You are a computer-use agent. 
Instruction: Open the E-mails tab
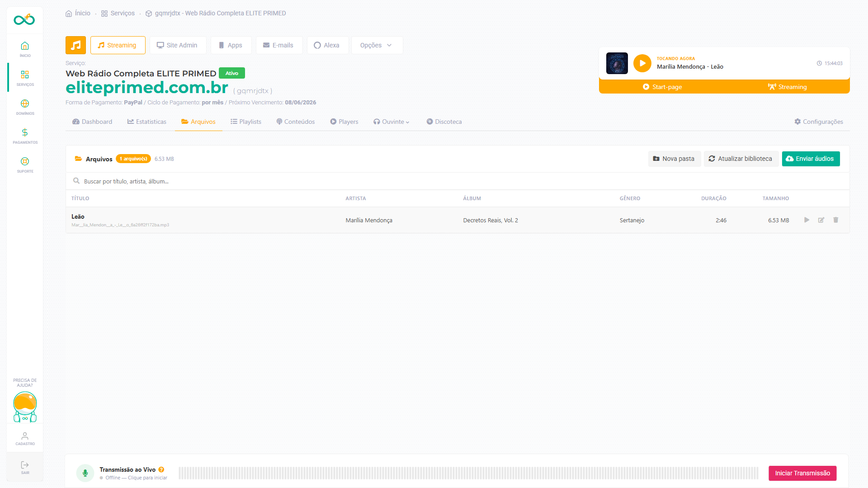(x=279, y=45)
